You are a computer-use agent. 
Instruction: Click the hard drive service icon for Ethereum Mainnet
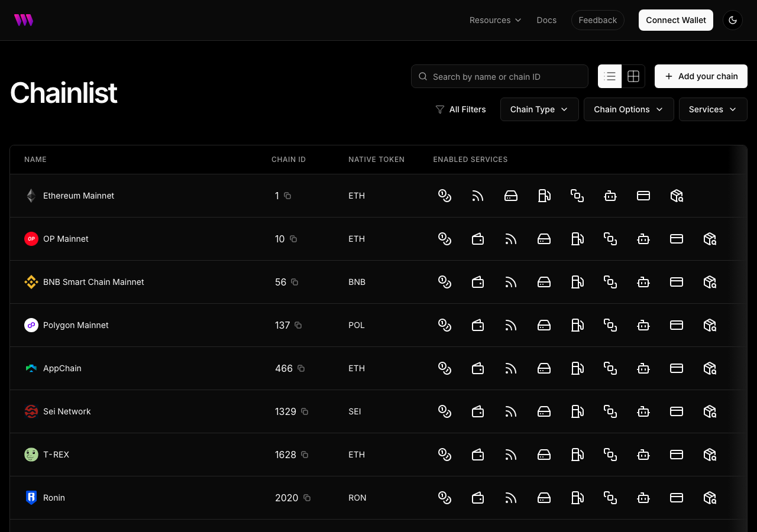click(511, 196)
